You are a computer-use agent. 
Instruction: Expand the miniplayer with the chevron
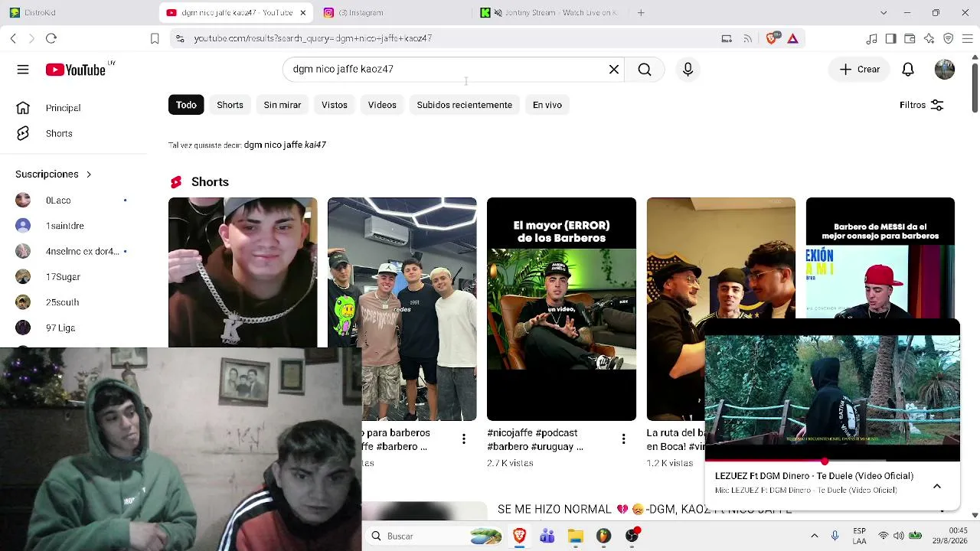coord(936,486)
